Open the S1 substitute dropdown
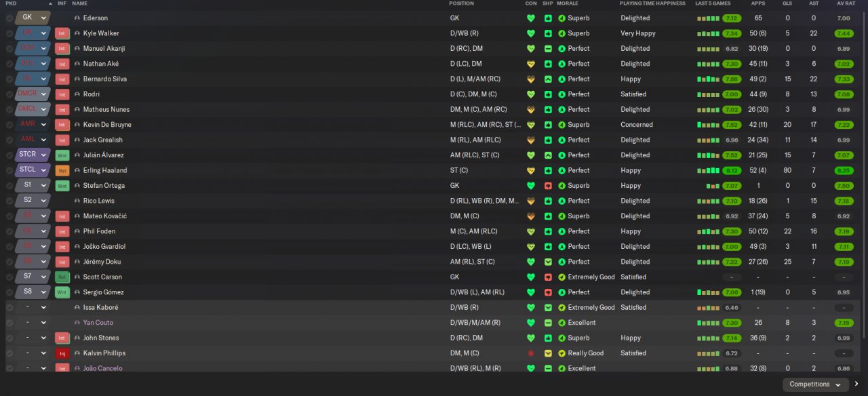868x396 pixels. click(33, 186)
